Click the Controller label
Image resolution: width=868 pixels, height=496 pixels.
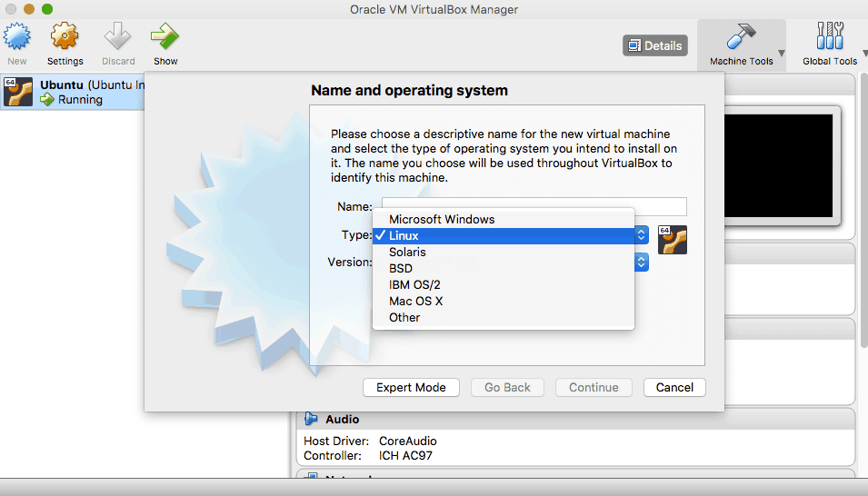[333, 456]
